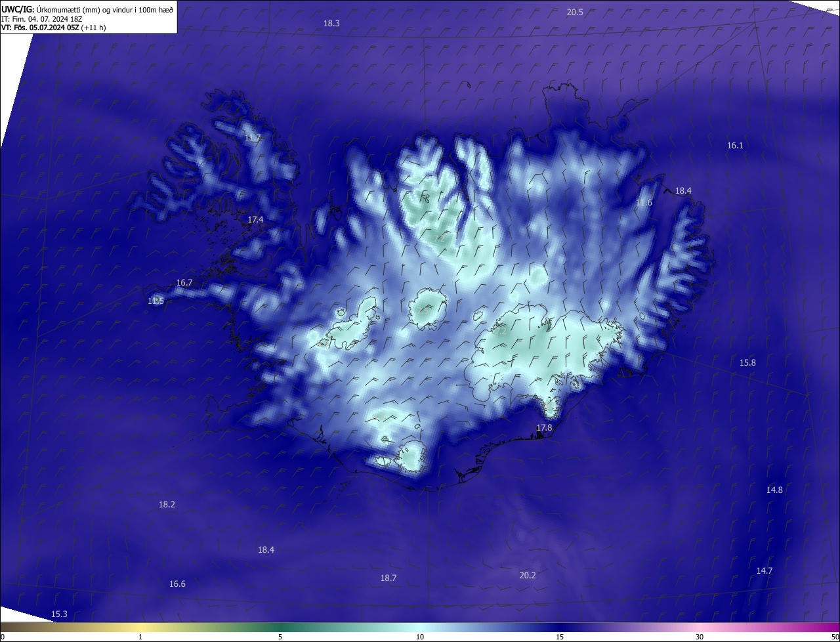
Task: Click the legend tick labeled 30
Action: coord(700,637)
